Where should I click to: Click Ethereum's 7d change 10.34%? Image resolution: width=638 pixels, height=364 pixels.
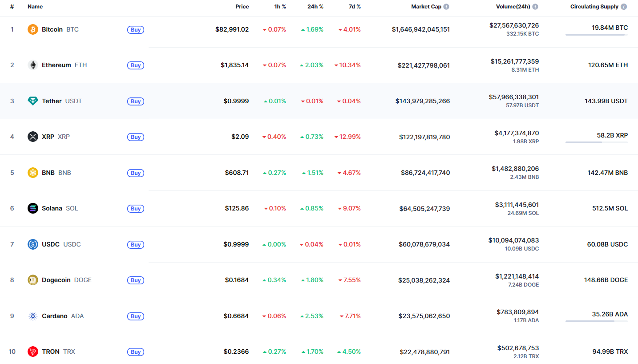point(347,65)
